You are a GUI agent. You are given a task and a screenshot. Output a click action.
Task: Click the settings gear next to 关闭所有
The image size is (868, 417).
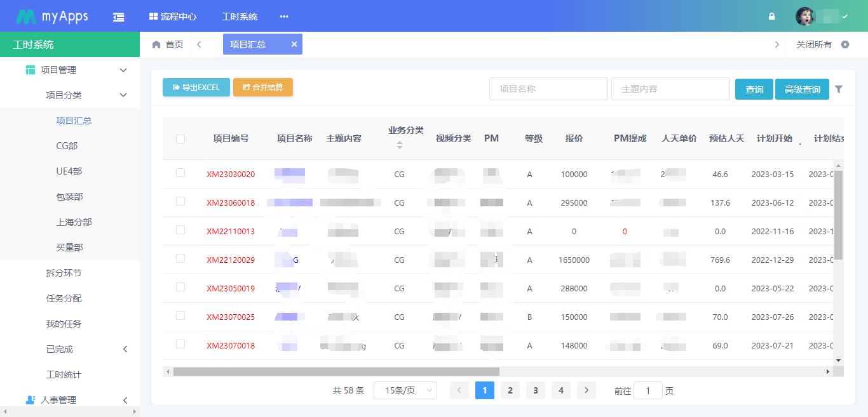tap(845, 44)
